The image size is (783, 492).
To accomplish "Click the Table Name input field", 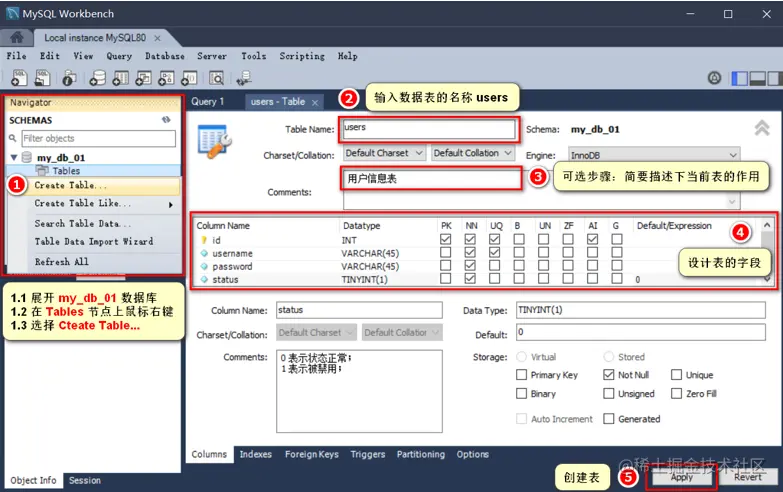I will pyautogui.click(x=429, y=129).
